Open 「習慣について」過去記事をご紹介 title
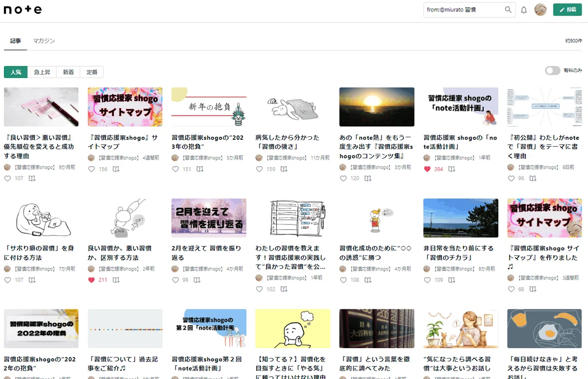Screen dimensions: 588x379 (x=122, y=364)
